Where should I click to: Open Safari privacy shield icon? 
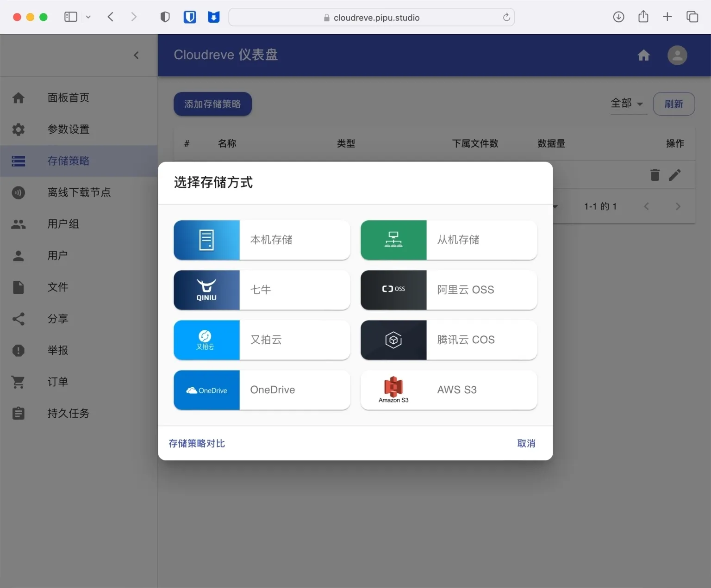(165, 17)
